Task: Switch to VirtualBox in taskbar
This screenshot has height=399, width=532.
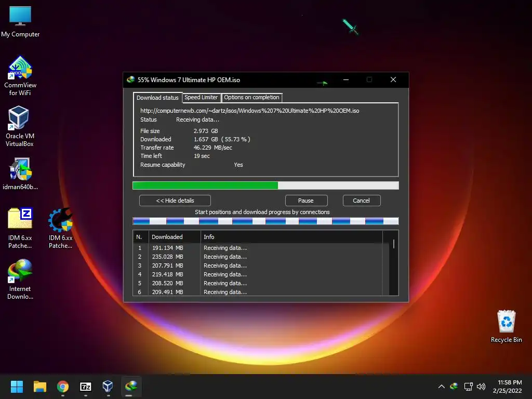Action: (x=108, y=387)
